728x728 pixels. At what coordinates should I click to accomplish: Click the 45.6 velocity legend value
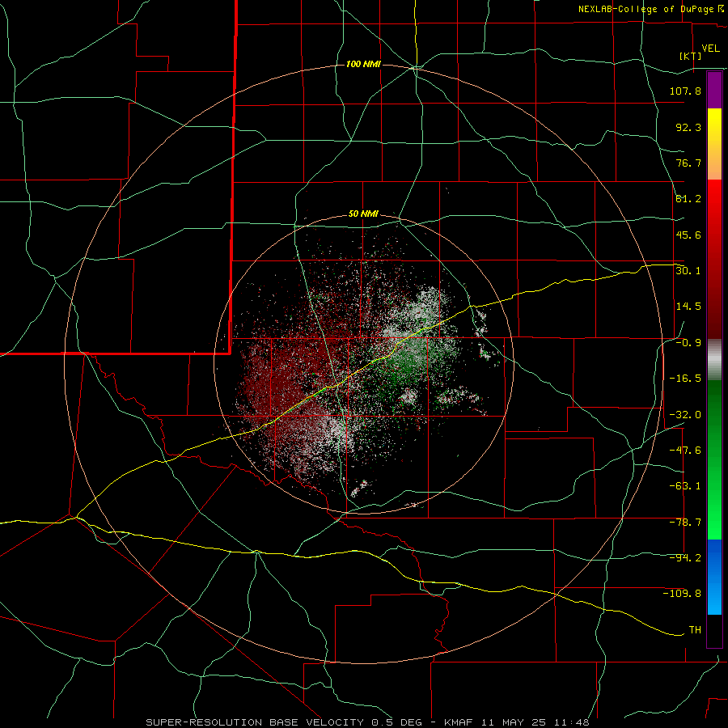coord(688,235)
